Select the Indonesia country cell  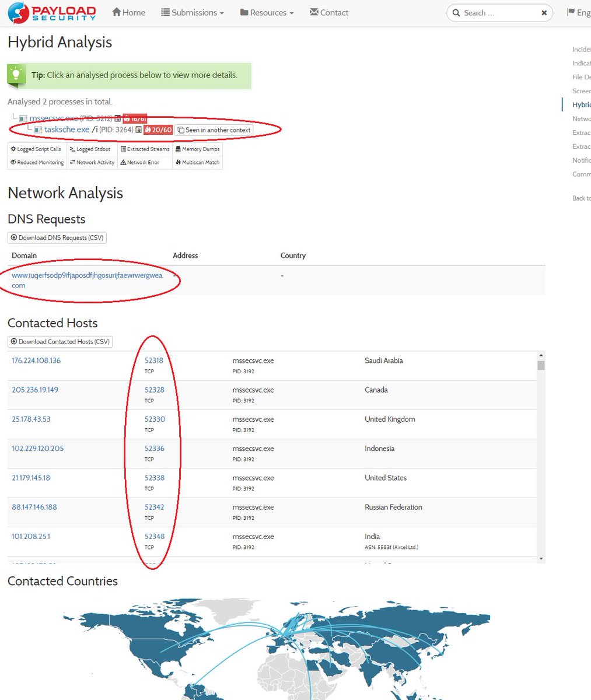pyautogui.click(x=380, y=449)
